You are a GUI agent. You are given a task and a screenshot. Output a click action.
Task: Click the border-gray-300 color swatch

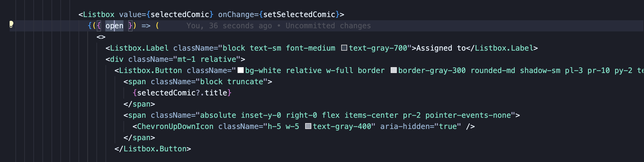394,70
